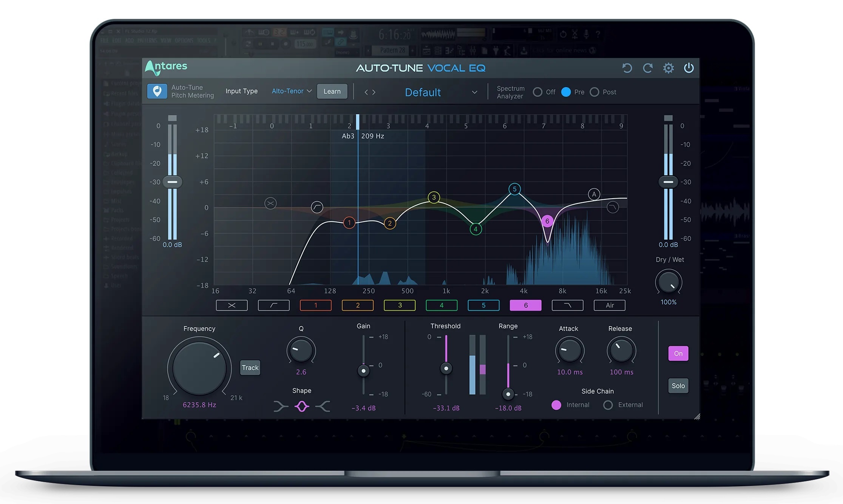843x504 pixels.
Task: Select the Air band
Action: coord(609,305)
